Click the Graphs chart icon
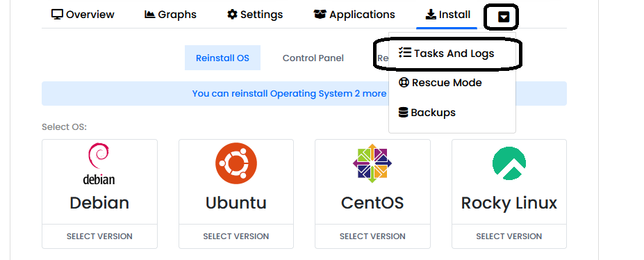This screenshot has height=260, width=644. click(x=150, y=15)
